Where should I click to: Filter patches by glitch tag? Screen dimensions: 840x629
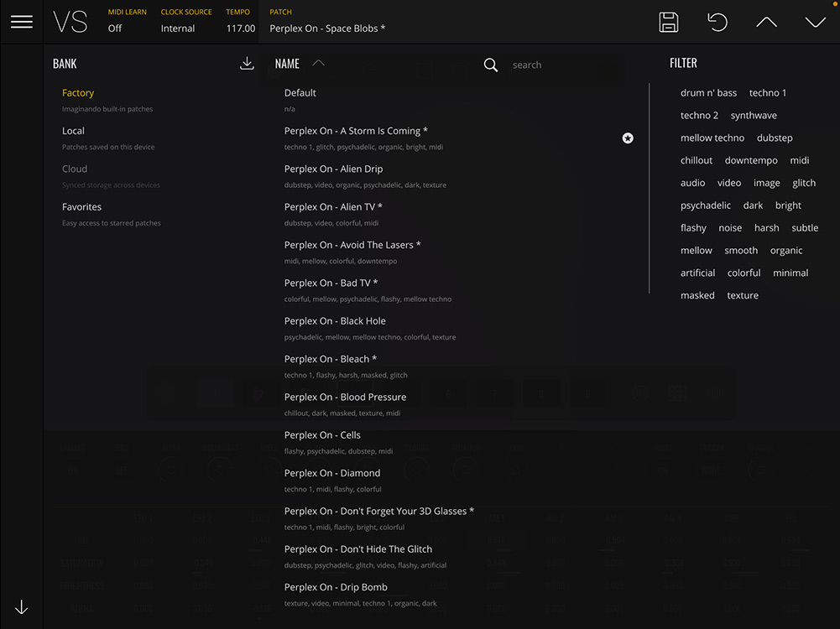pyautogui.click(x=804, y=183)
